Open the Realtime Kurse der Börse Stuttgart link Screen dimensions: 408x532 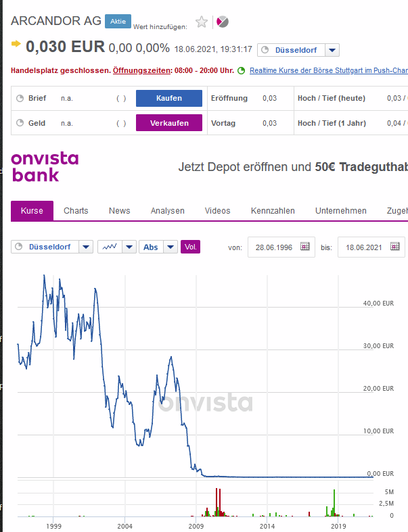point(329,70)
